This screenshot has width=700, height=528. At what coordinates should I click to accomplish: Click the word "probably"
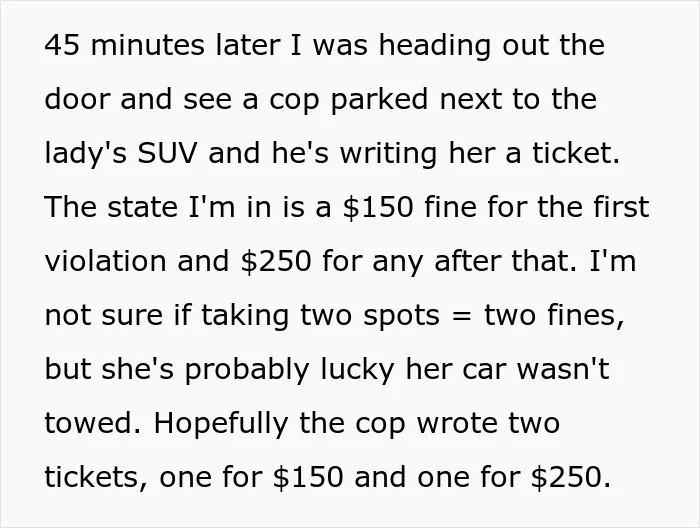point(246,370)
